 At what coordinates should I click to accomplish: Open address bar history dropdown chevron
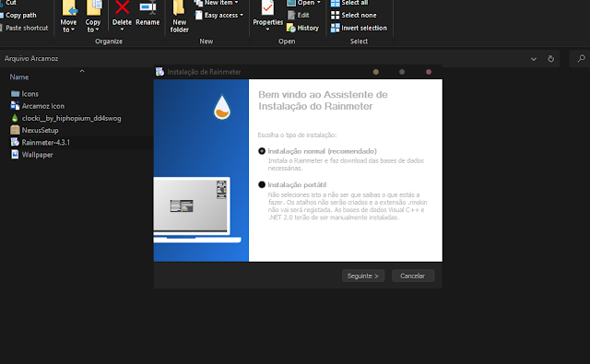click(534, 59)
